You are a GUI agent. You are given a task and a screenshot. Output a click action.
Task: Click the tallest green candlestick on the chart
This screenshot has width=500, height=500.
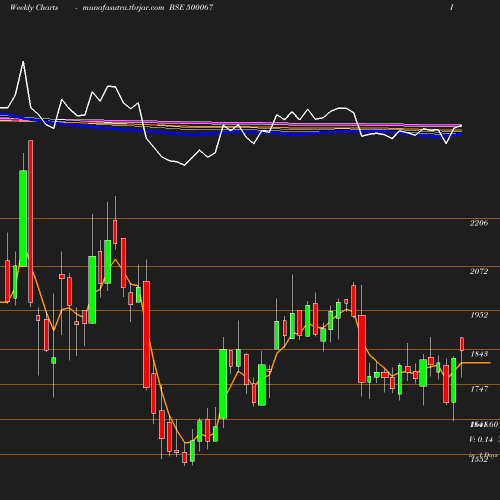point(23,218)
